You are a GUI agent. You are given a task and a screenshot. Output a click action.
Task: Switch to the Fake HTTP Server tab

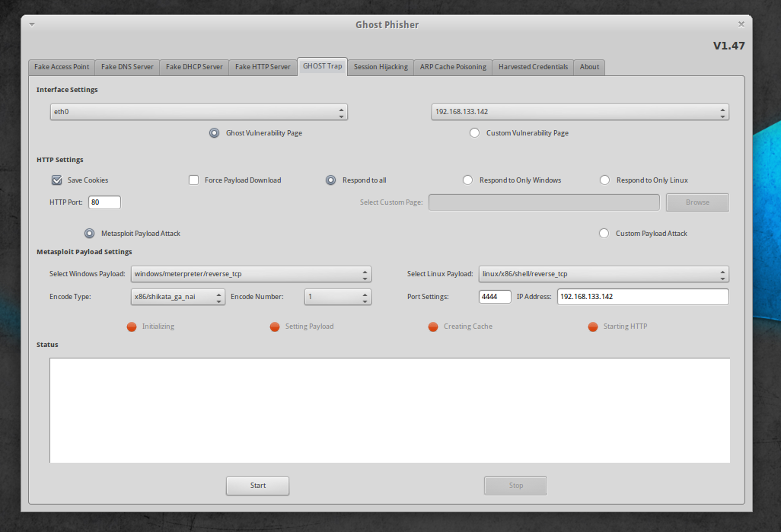(x=263, y=67)
